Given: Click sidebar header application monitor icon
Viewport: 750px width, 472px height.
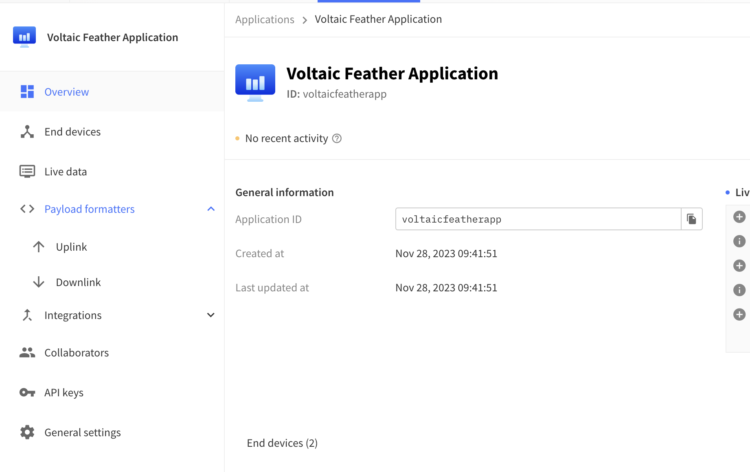Looking at the screenshot, I should point(24,37).
